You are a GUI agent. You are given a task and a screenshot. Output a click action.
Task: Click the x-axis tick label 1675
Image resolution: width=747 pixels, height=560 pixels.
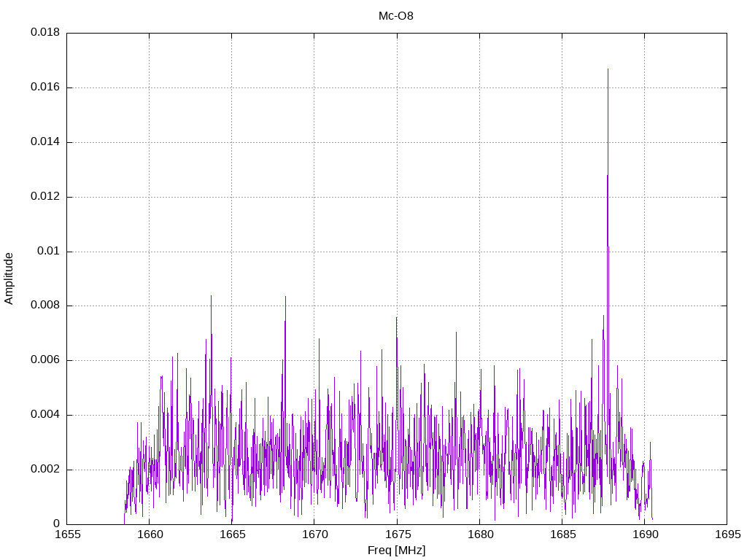[x=398, y=534]
